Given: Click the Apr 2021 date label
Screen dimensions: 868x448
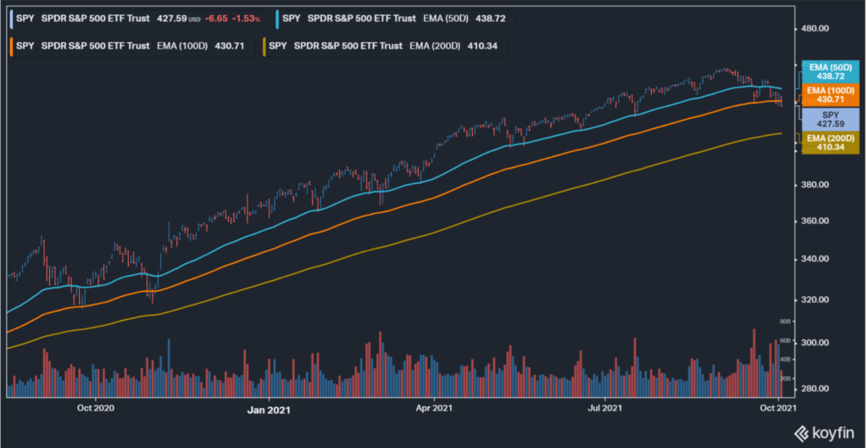Looking at the screenshot, I should [x=434, y=409].
